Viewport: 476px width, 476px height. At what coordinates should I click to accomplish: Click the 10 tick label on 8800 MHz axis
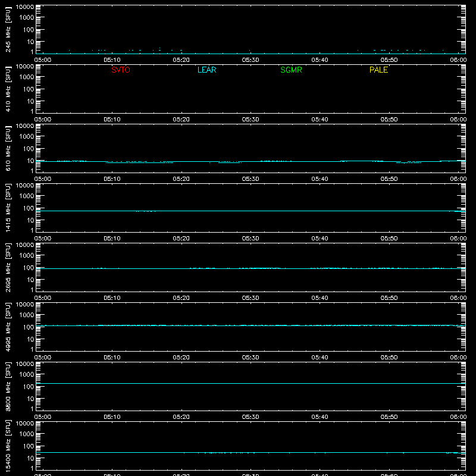tap(30, 399)
